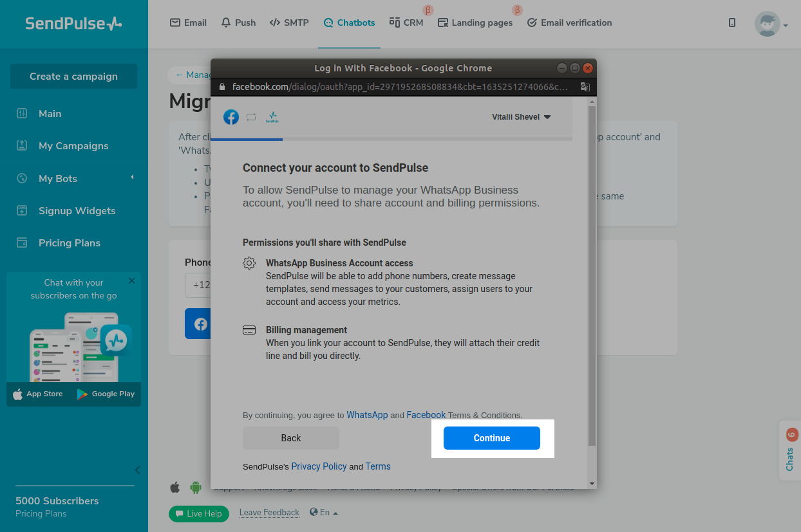801x532 pixels.
Task: Click the SendPulse logo icon in dialog header
Action: click(272, 117)
